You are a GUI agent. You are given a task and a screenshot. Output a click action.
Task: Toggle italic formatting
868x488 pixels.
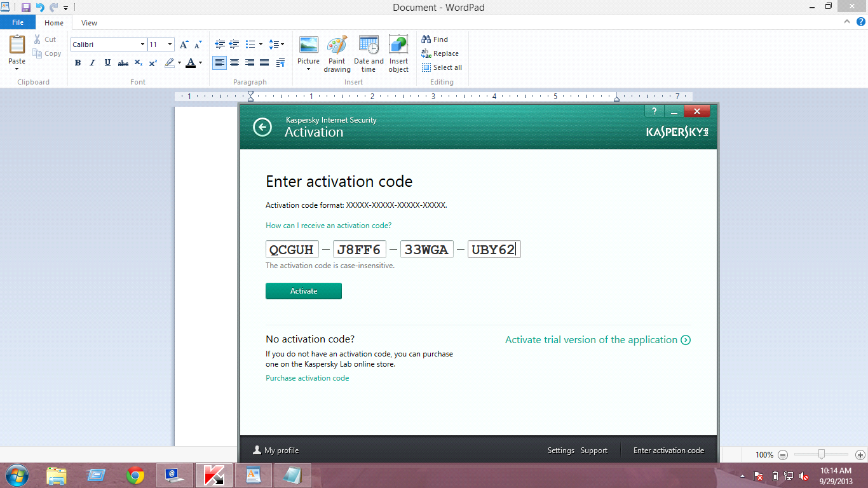point(92,63)
